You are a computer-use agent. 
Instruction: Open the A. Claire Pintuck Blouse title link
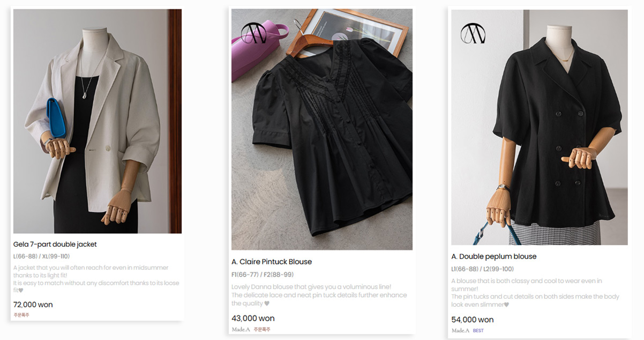272,262
